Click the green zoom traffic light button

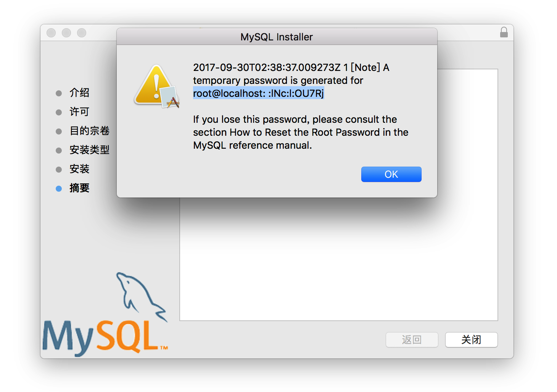81,32
